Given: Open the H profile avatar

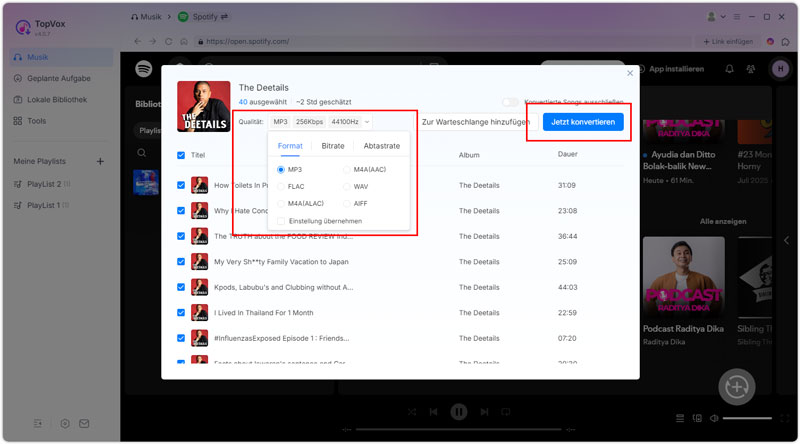Looking at the screenshot, I should (780, 69).
